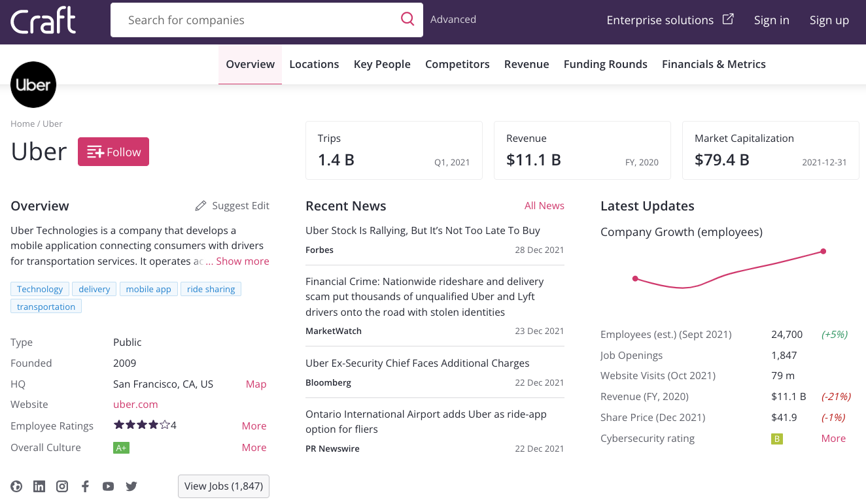Open the Funding Rounds tab
The image size is (866, 504).
click(605, 63)
